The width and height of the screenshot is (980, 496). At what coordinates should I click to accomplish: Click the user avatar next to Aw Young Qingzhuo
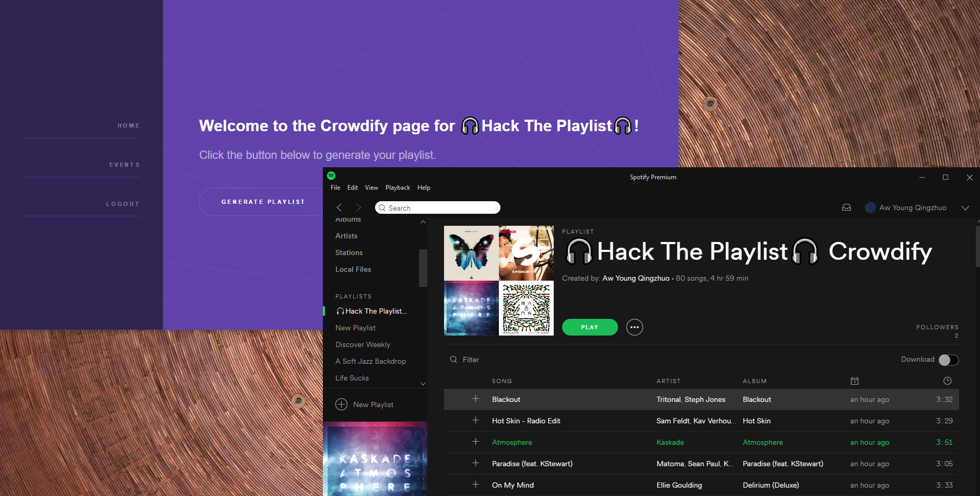tap(870, 207)
